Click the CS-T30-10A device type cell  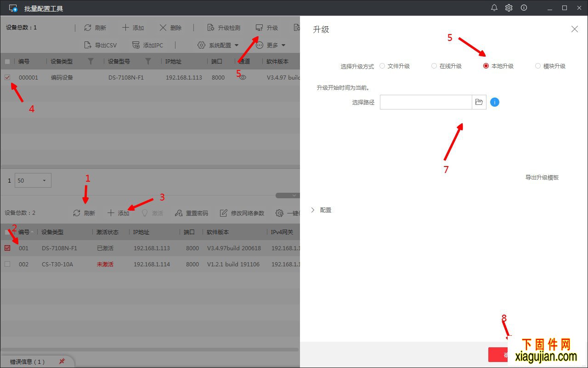click(57, 264)
